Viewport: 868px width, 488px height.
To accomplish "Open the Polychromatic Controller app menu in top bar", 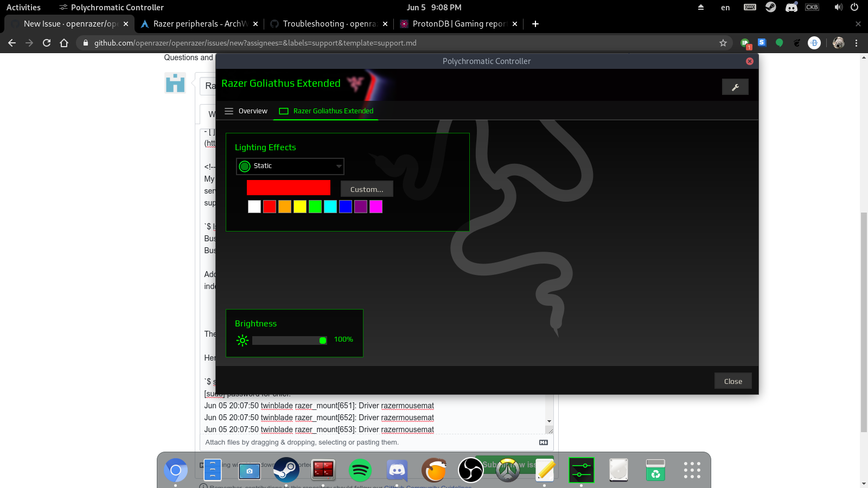I will [111, 8].
